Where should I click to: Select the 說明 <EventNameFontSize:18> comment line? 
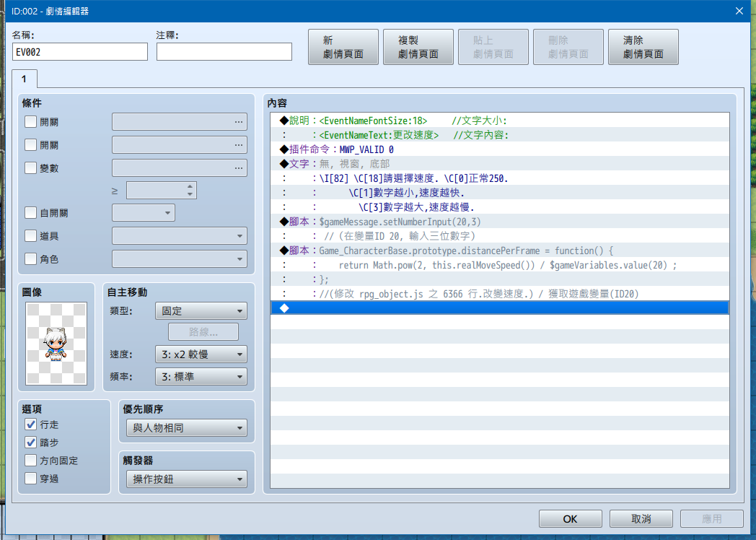coord(499,121)
